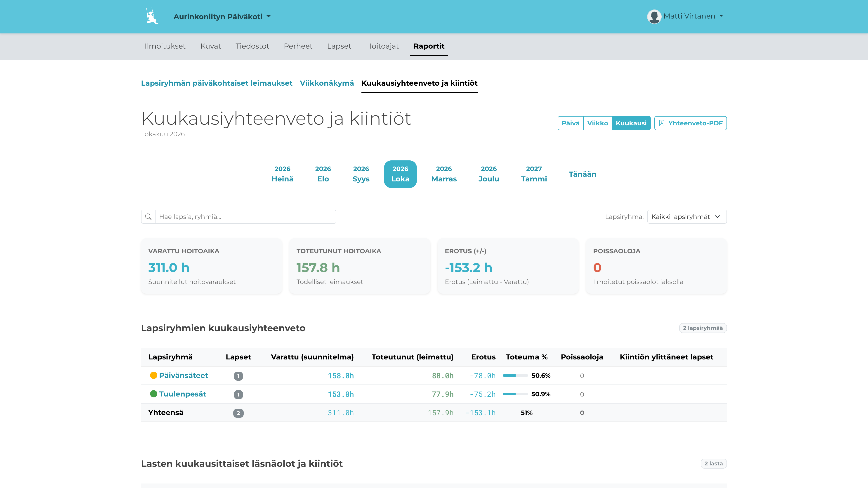Open the Viikkonäkymä tab
This screenshot has width=868, height=488.
[x=327, y=83]
